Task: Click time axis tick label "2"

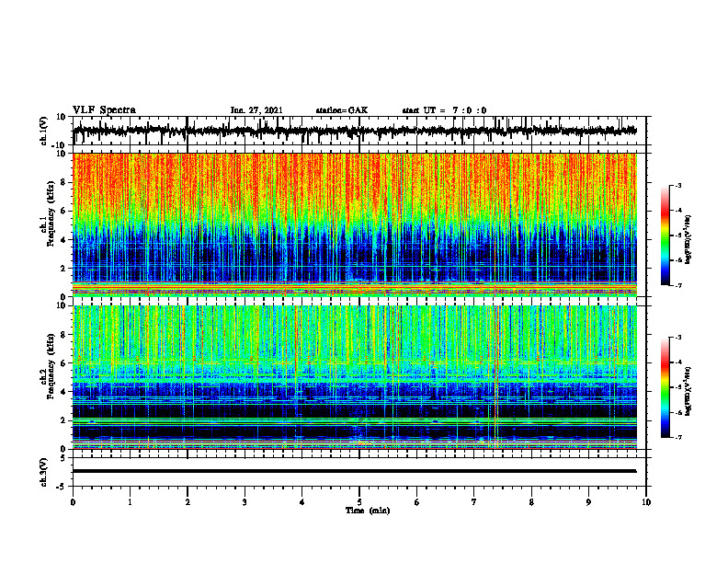Action: [188, 502]
